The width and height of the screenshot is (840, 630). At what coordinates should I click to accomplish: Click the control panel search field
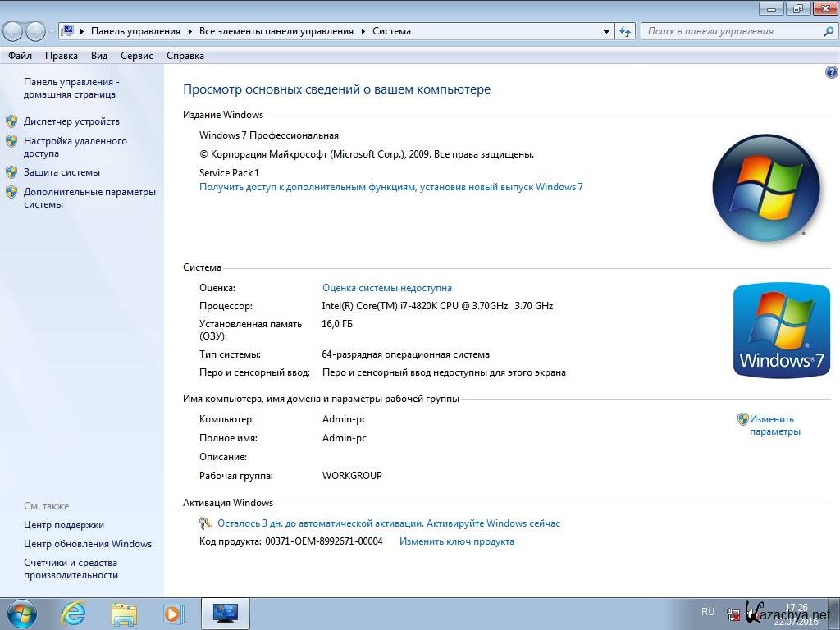[730, 31]
